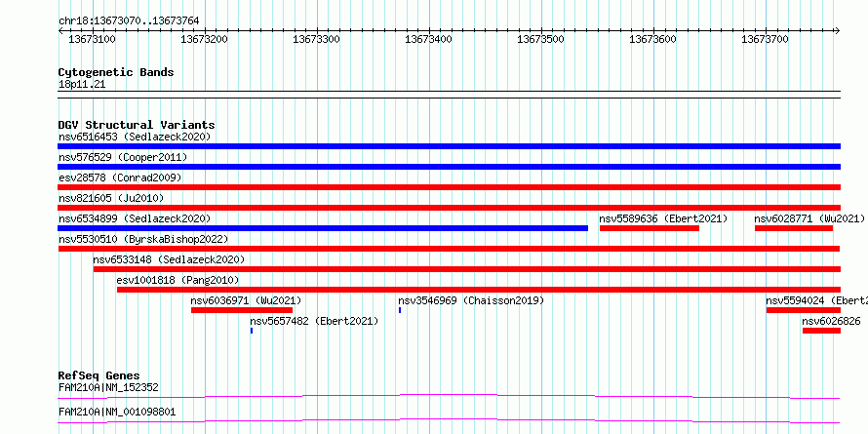868x434 pixels.
Task: Click the RefSeq Genes track heading
Action: click(x=99, y=375)
